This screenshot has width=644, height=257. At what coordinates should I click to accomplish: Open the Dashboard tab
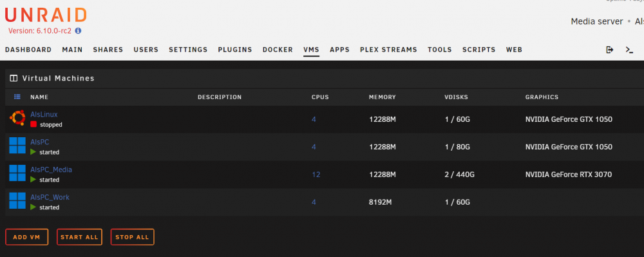[x=28, y=50]
